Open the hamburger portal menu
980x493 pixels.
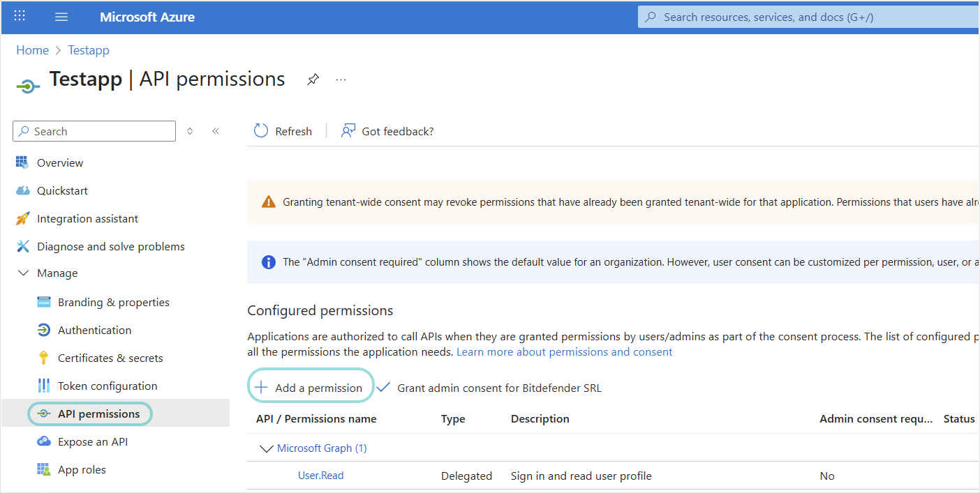61,17
